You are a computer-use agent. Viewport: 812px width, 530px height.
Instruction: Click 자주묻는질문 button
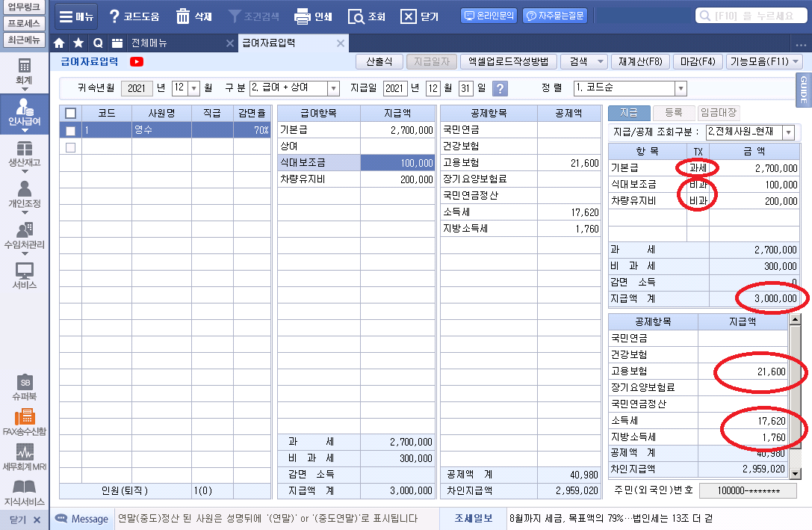coord(555,16)
